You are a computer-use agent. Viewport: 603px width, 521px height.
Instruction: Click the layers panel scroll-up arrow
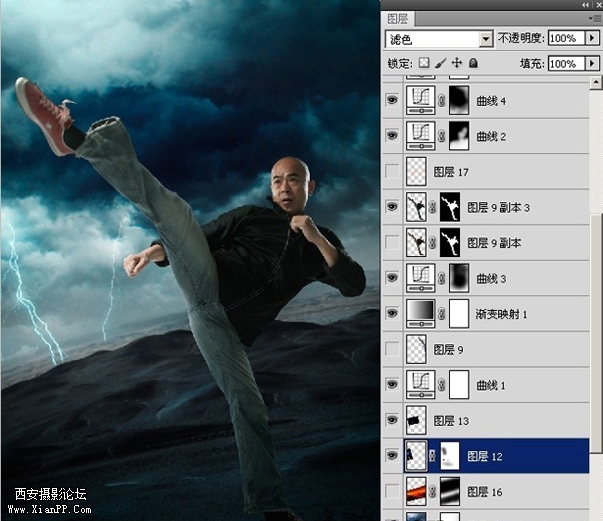click(597, 82)
